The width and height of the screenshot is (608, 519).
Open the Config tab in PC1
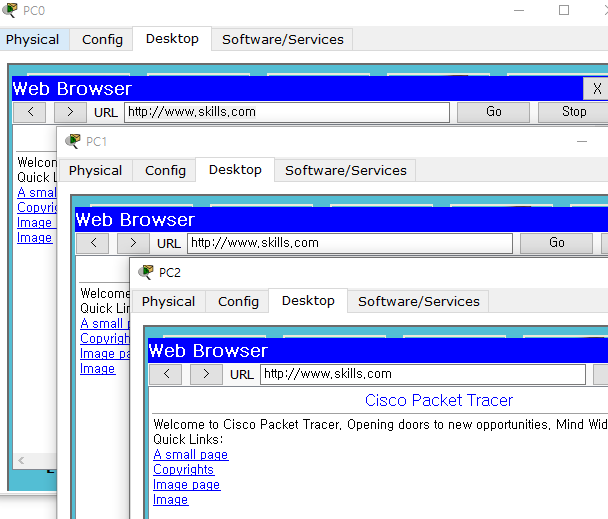[165, 171]
